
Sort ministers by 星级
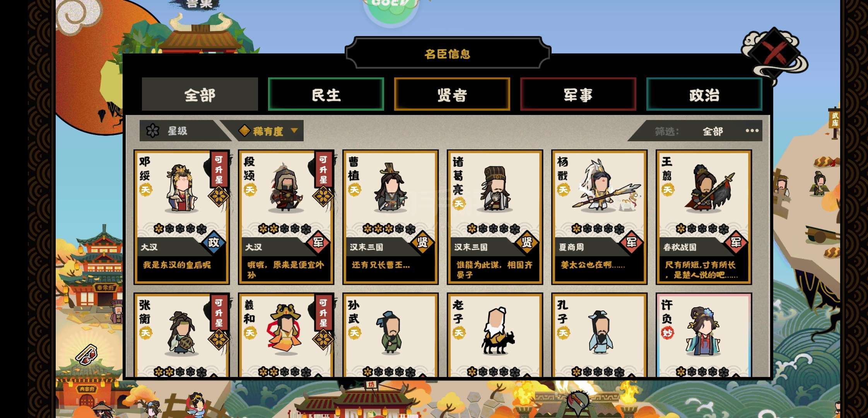178,131
